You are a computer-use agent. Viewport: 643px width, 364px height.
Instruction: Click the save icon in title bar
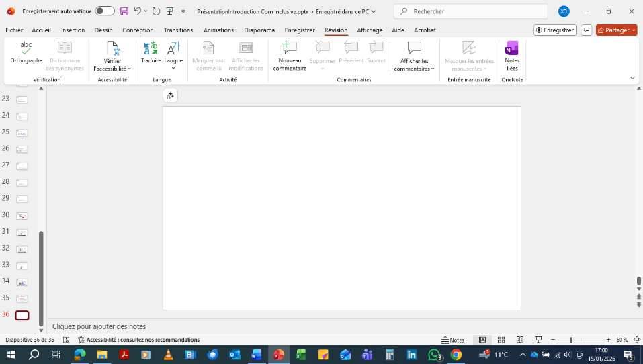point(124,11)
